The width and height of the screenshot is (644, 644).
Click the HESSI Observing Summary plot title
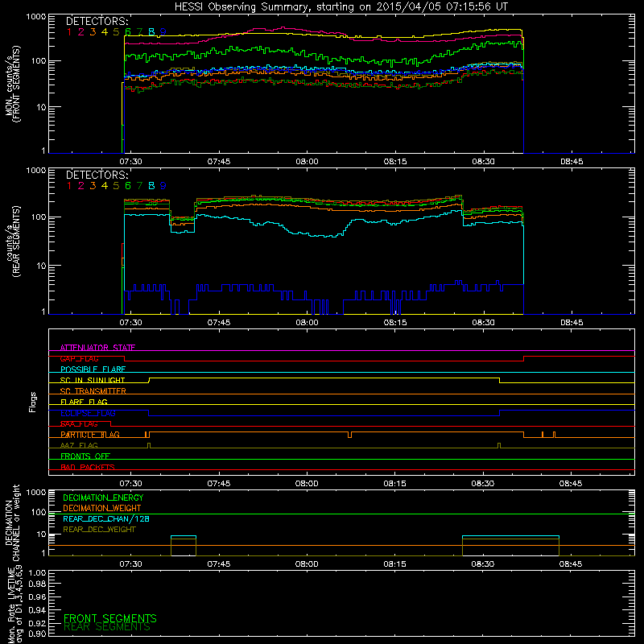point(341,7)
